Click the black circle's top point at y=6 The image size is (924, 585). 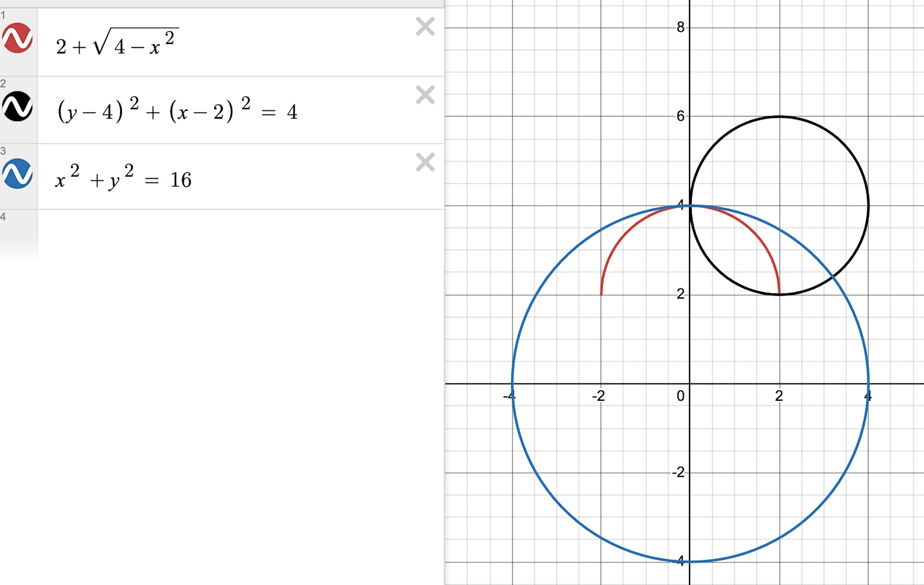click(779, 117)
